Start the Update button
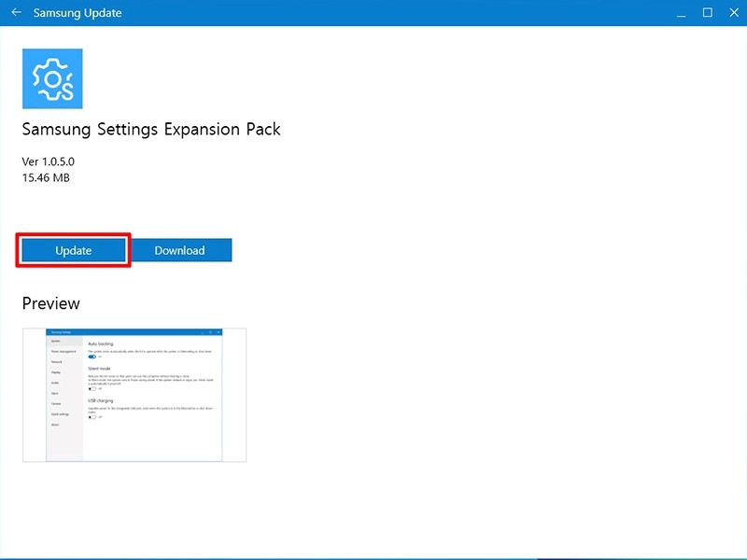The width and height of the screenshot is (747, 560). (x=74, y=250)
